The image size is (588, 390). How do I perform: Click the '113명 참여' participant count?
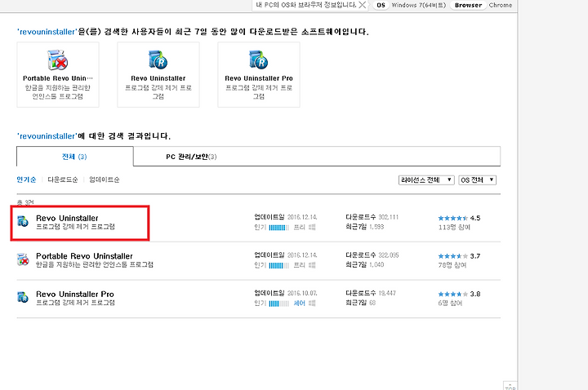[x=454, y=228]
